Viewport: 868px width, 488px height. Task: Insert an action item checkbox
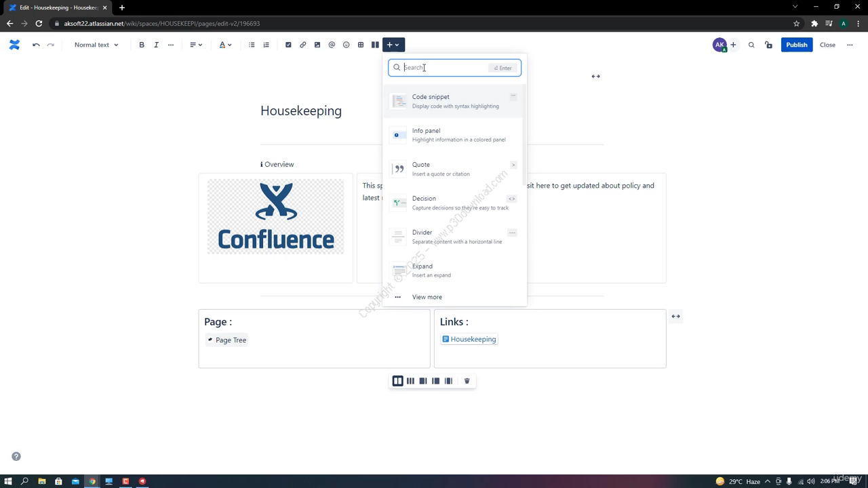click(x=288, y=45)
